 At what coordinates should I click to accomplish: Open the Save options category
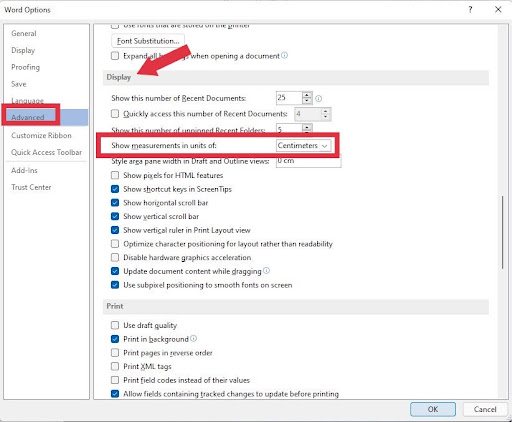19,84
